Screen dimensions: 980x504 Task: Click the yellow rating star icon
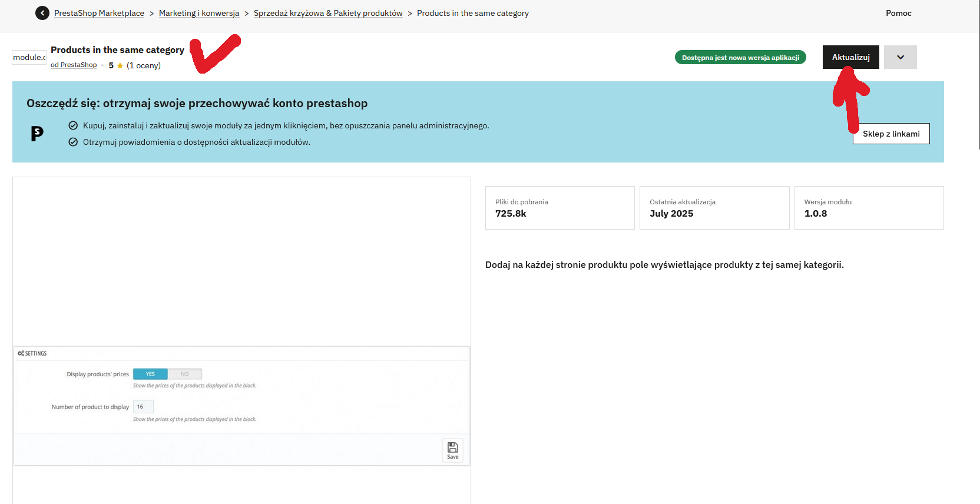click(120, 65)
